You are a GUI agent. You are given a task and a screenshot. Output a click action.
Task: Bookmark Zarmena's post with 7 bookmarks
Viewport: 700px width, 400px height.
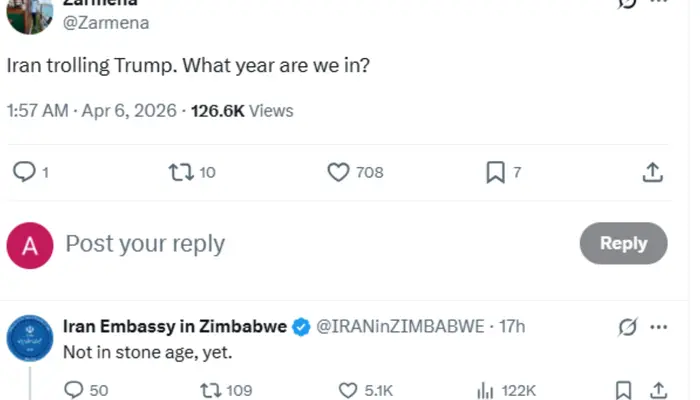[x=495, y=172]
